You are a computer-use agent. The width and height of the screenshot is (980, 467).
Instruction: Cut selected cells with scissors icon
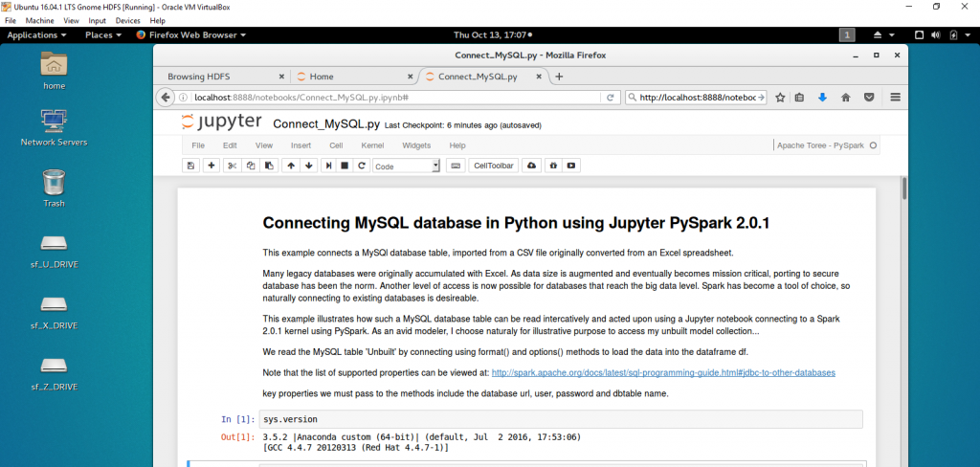tap(232, 166)
